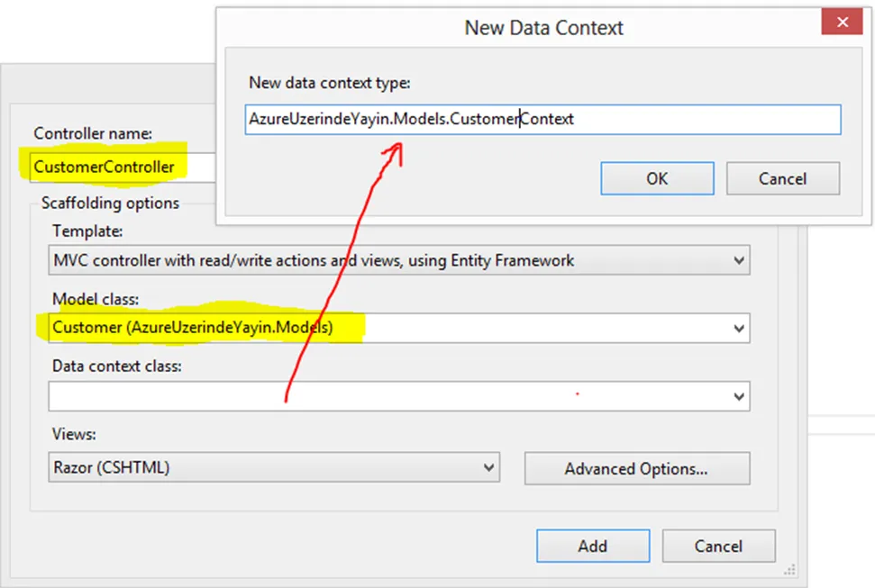Open the Template dropdown arrow
The width and height of the screenshot is (875, 588).
(739, 260)
